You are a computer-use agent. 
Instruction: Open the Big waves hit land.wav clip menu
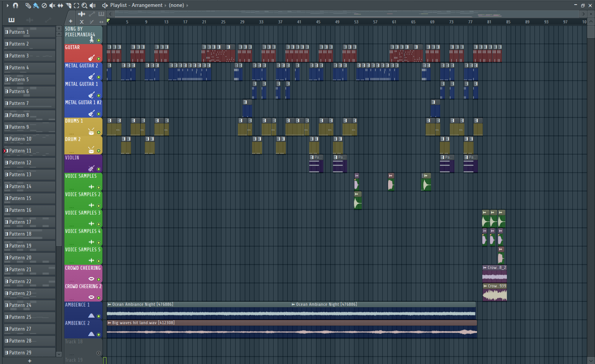[109, 323]
